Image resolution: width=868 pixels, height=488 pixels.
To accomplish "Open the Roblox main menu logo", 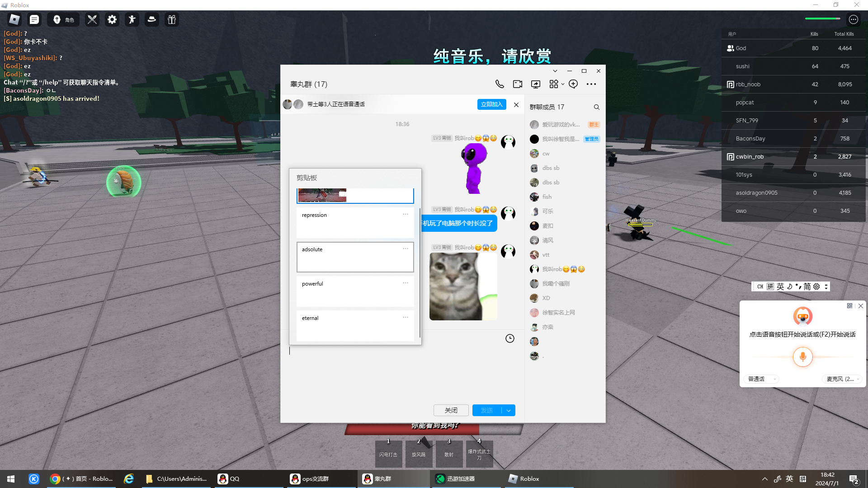I will tap(14, 19).
